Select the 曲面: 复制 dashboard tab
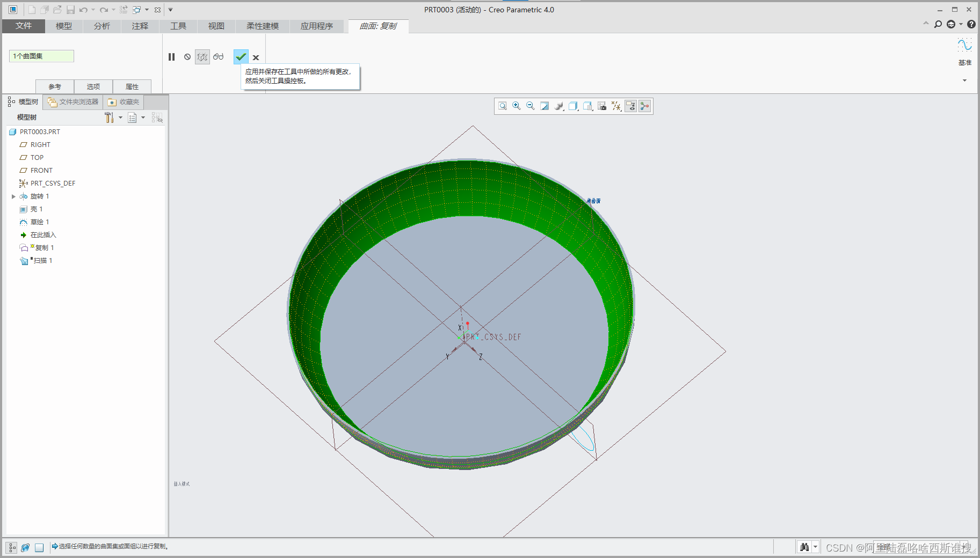The image size is (980, 558). [378, 26]
